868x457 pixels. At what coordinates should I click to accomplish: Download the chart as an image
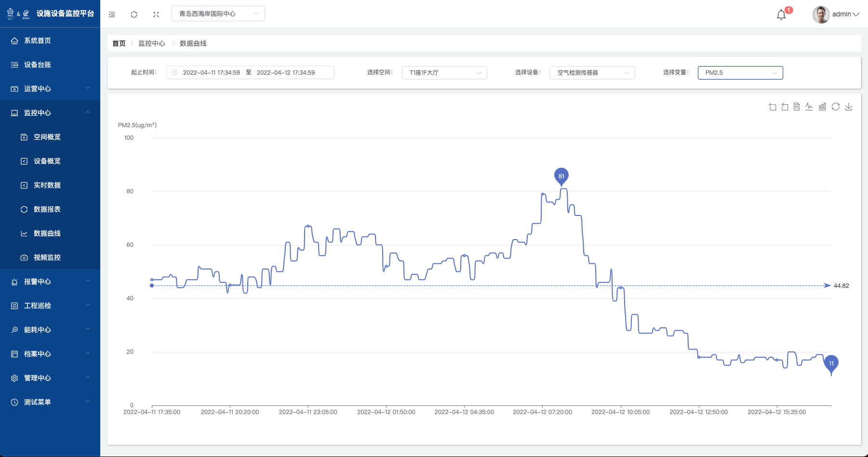[x=849, y=107]
